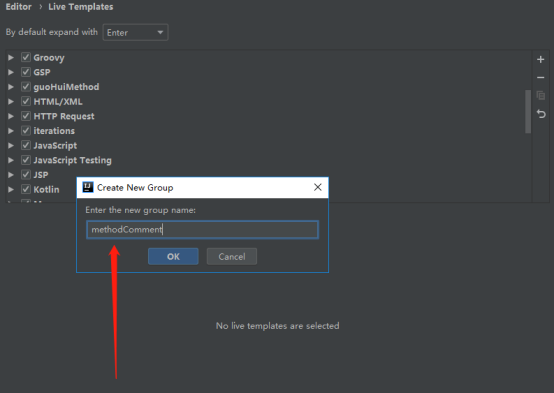The height and width of the screenshot is (393, 554).
Task: Add a new template with plus icon
Action: [540, 59]
